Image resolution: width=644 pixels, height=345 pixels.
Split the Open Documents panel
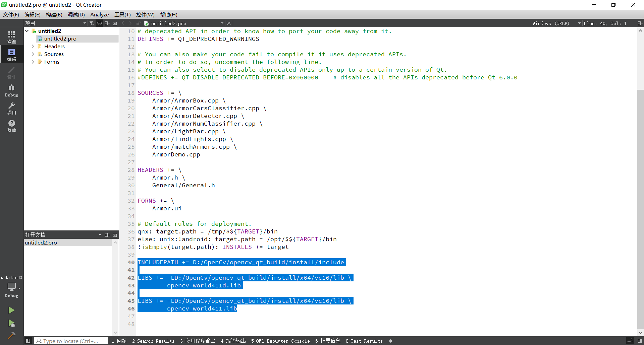pyautogui.click(x=107, y=235)
